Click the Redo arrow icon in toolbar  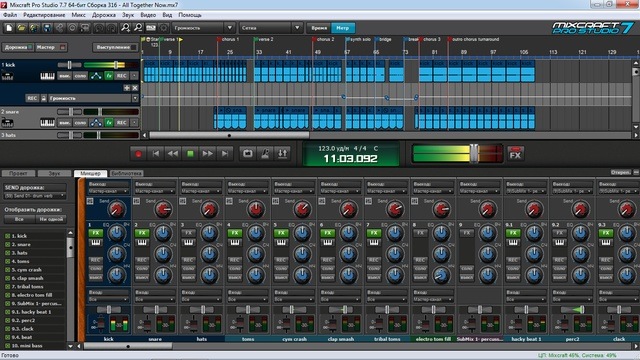(111, 28)
